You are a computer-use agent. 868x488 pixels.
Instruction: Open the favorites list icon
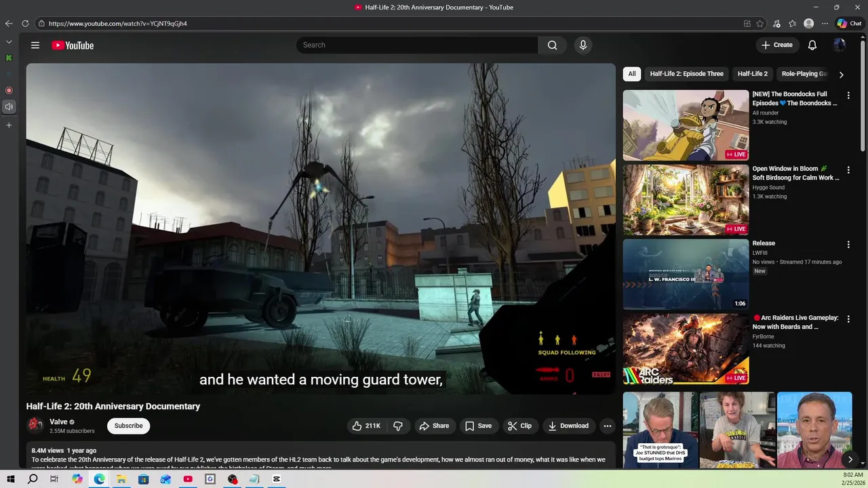(792, 23)
